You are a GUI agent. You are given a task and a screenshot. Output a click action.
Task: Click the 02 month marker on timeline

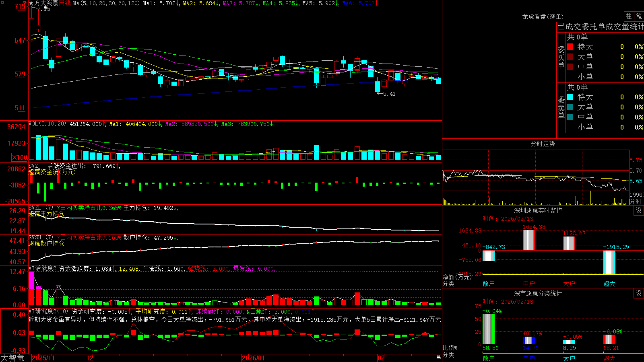pyautogui.click(x=381, y=358)
